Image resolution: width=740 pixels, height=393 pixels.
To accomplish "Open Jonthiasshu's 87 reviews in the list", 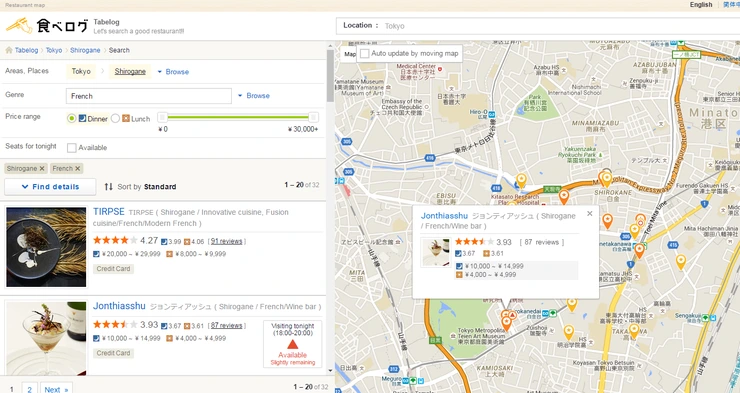I will [227, 326].
